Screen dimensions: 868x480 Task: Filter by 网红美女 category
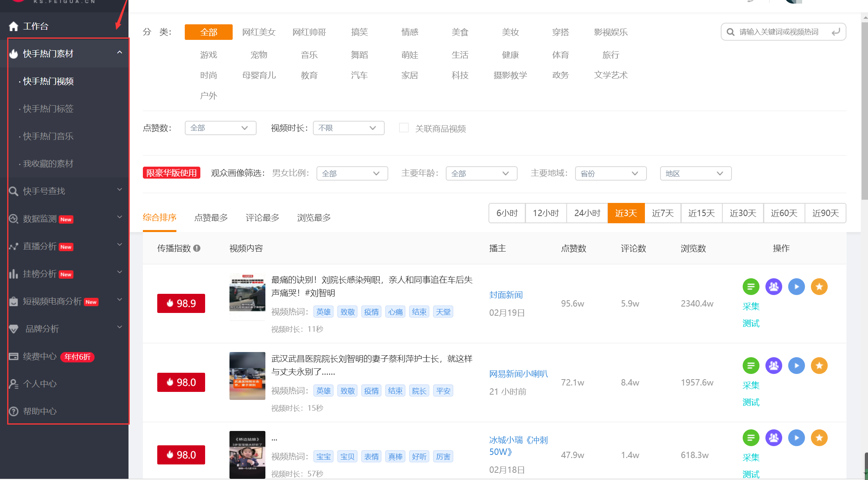259,32
